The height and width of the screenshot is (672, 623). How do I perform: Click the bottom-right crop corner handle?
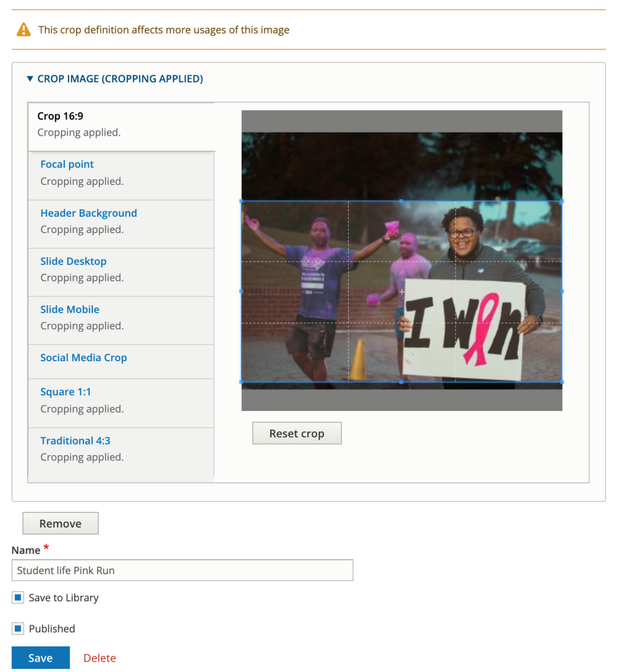point(562,382)
